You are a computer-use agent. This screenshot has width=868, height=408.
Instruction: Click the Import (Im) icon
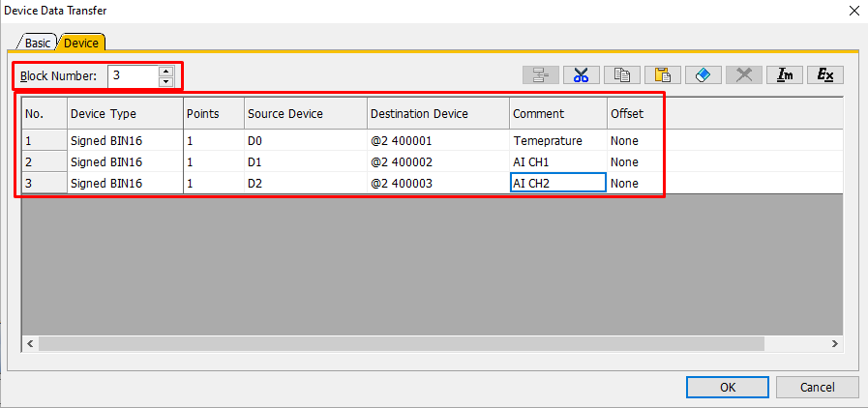[785, 75]
